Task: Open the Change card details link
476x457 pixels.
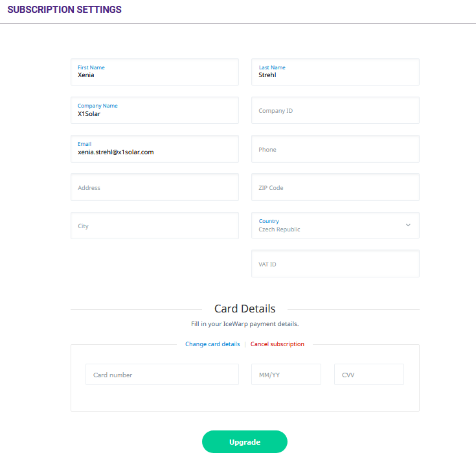Action: 212,344
